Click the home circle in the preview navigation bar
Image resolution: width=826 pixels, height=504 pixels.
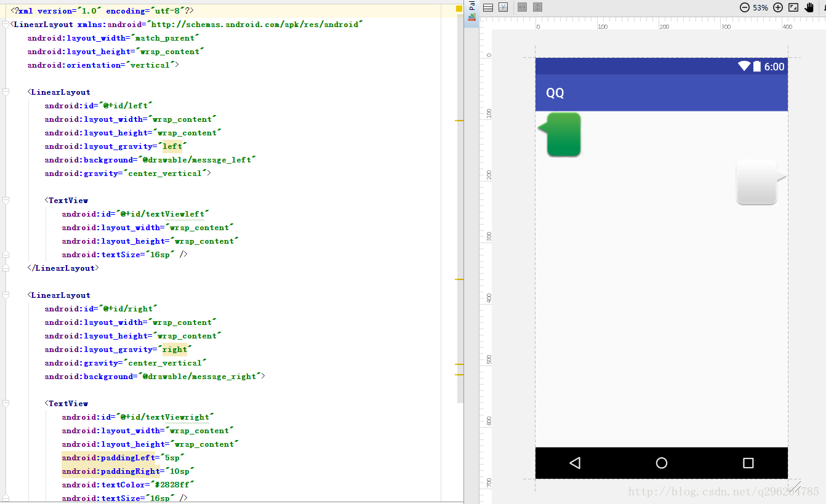pyautogui.click(x=662, y=463)
